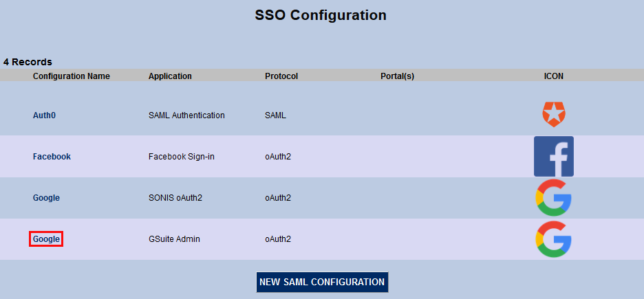Click the Facebook logo icon
644x299 pixels.
(554, 157)
